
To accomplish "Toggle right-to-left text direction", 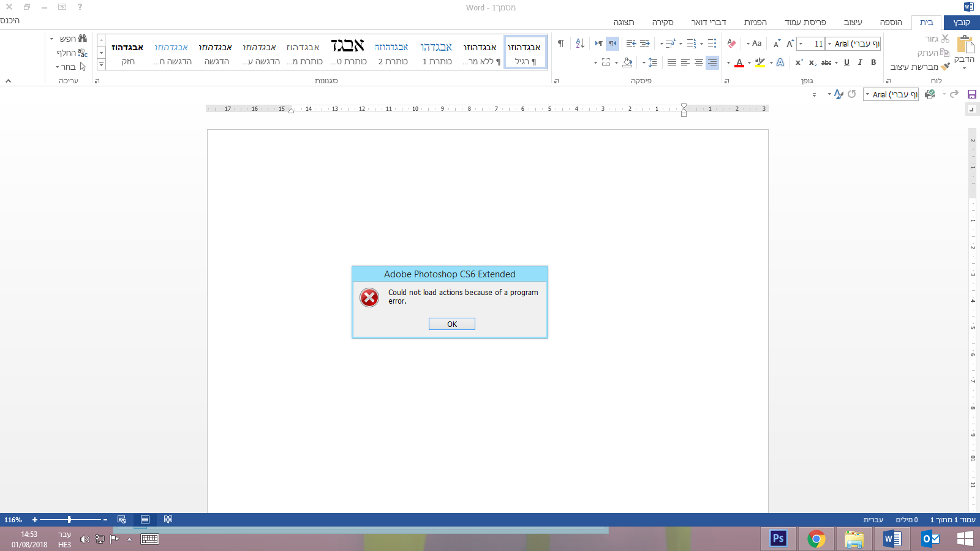I will point(612,43).
